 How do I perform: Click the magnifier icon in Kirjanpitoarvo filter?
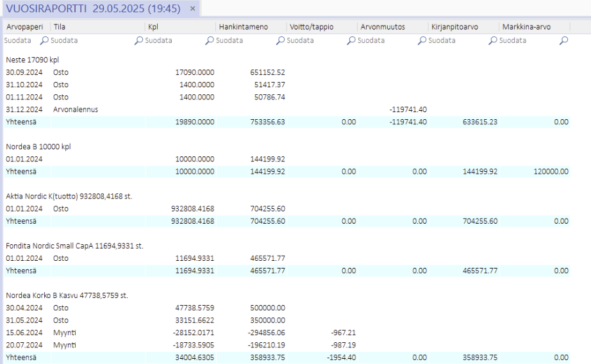click(x=493, y=40)
